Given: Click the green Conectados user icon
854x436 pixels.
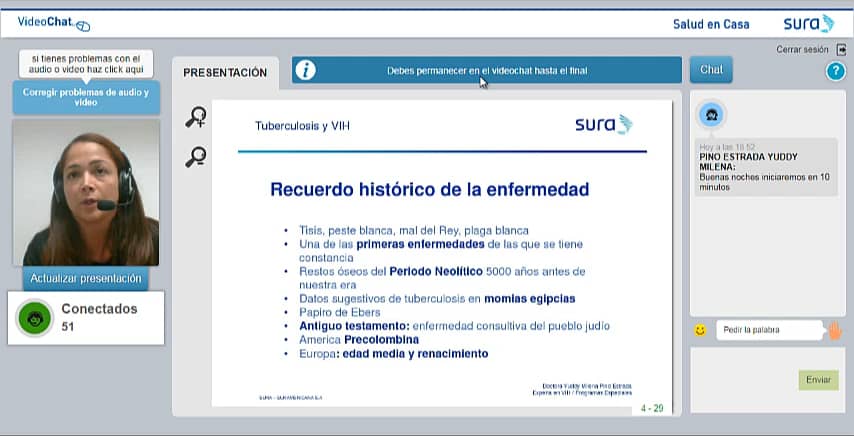Looking at the screenshot, I should 35,318.
